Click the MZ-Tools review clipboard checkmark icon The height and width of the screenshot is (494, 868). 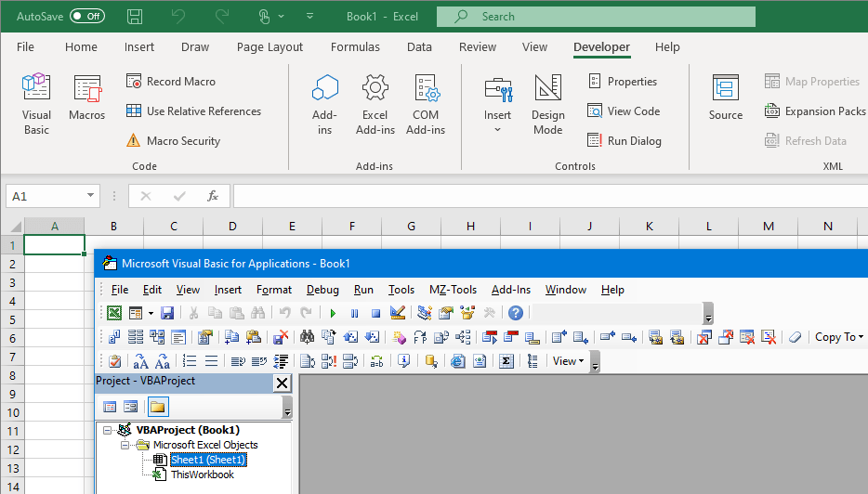point(114,361)
